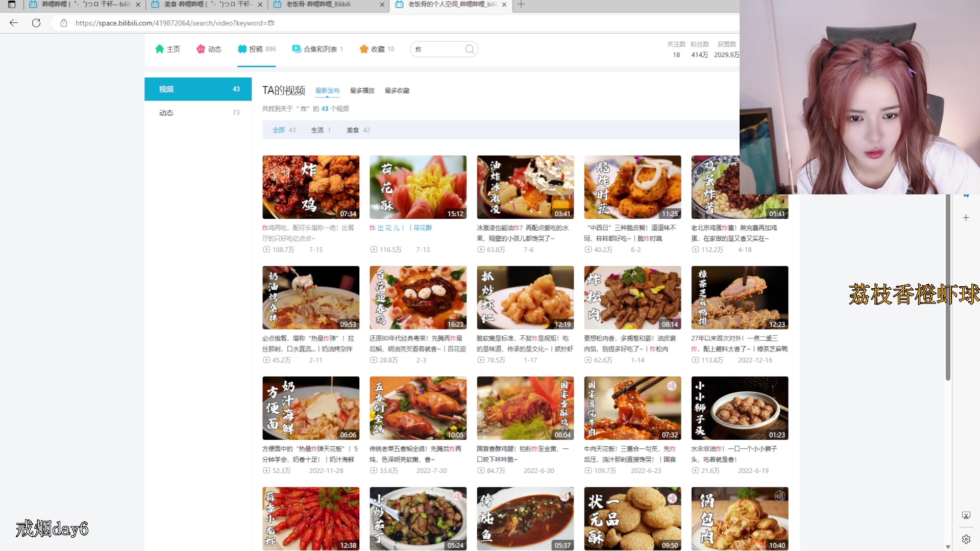
Task: Click the search magnifier icon
Action: coord(470,49)
